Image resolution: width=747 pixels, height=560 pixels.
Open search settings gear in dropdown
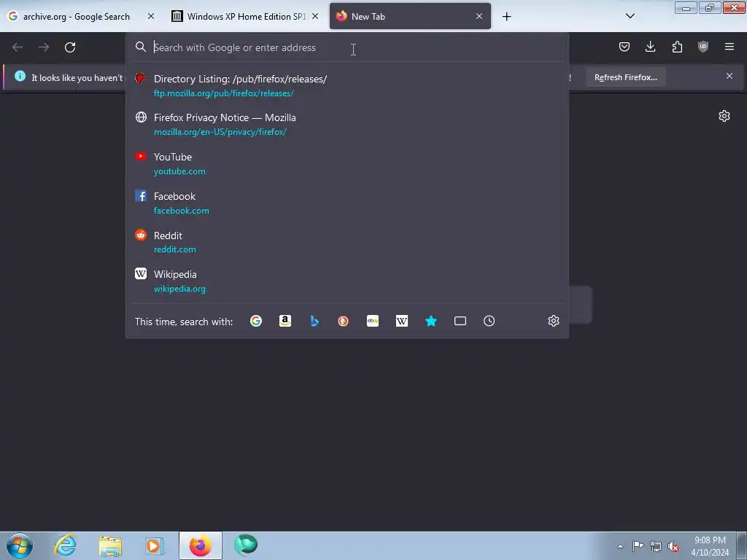coord(553,321)
